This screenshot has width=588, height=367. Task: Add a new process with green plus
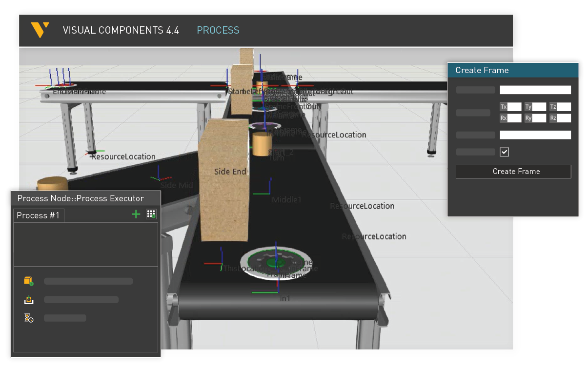pos(136,214)
